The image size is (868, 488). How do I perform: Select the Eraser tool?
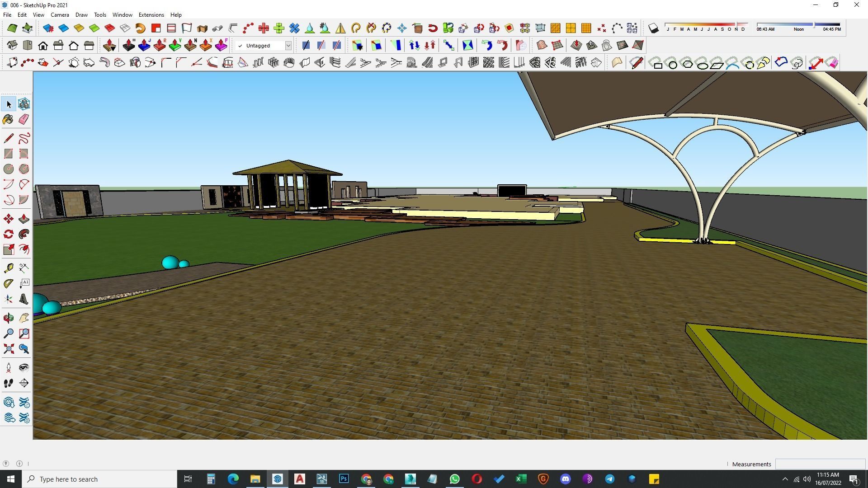coord(24,119)
